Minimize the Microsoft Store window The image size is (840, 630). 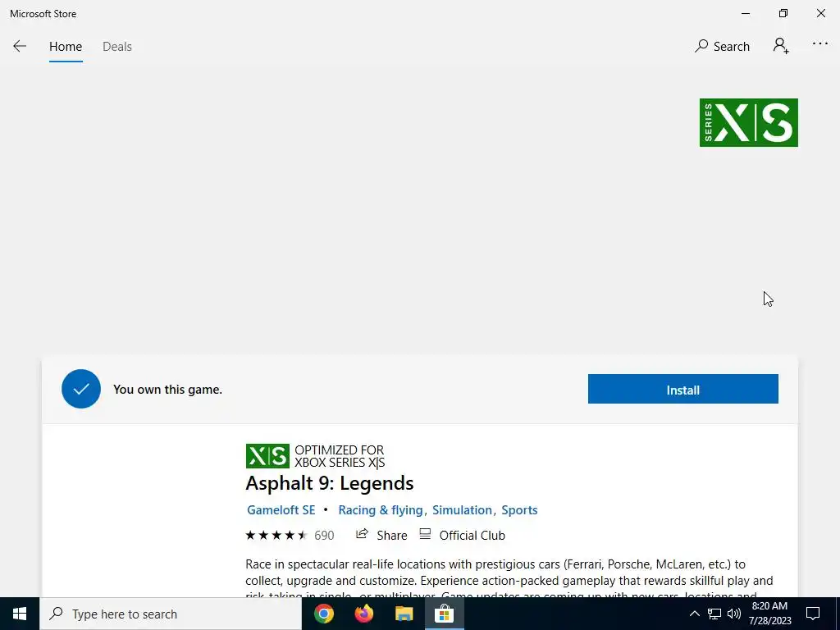coord(746,13)
